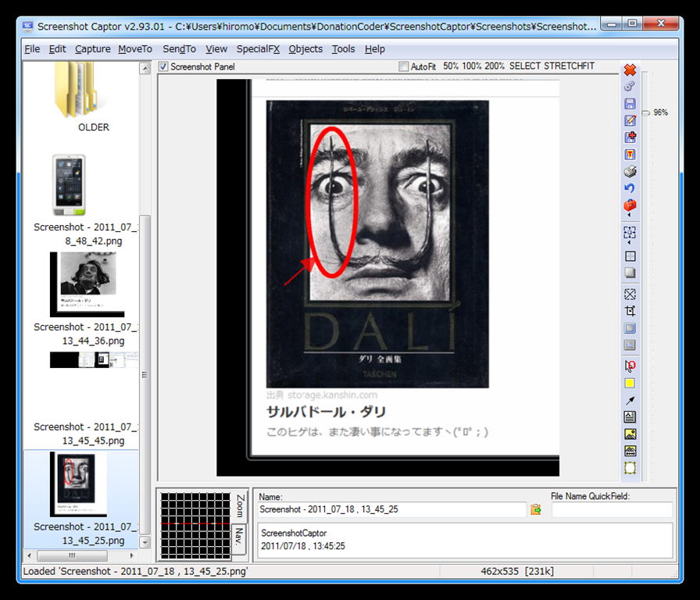
Task: Toggle the Screenshot Panel checkbox
Action: click(163, 66)
